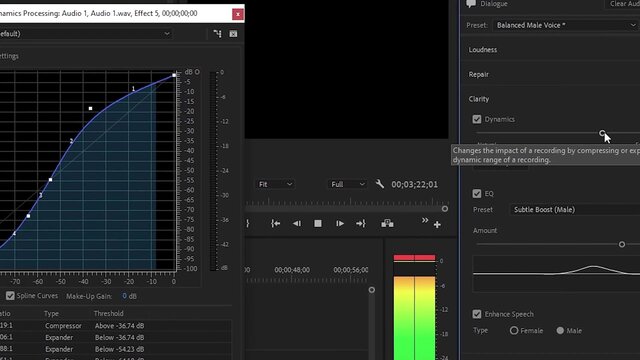Click the delete preset icon in Dynamics Processing
This screenshot has width=640, height=360.
pos(233,34)
